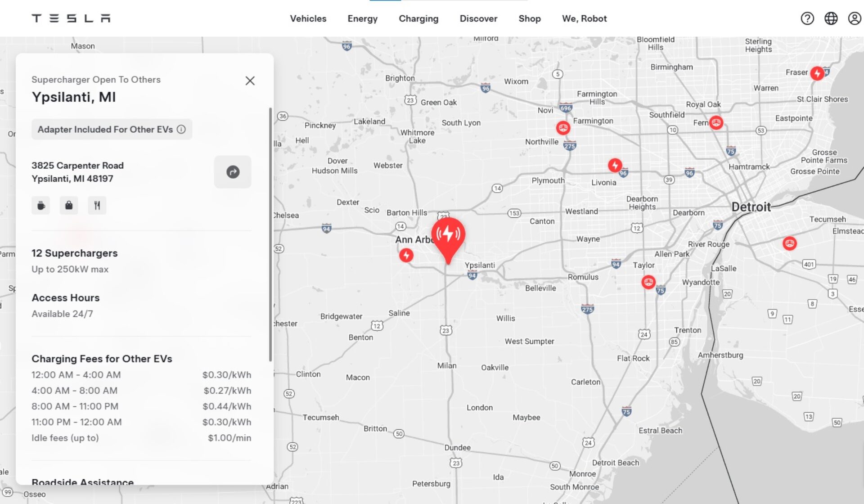Open the Charging menu
Viewport: 864px width, 504px height.
pyautogui.click(x=418, y=18)
